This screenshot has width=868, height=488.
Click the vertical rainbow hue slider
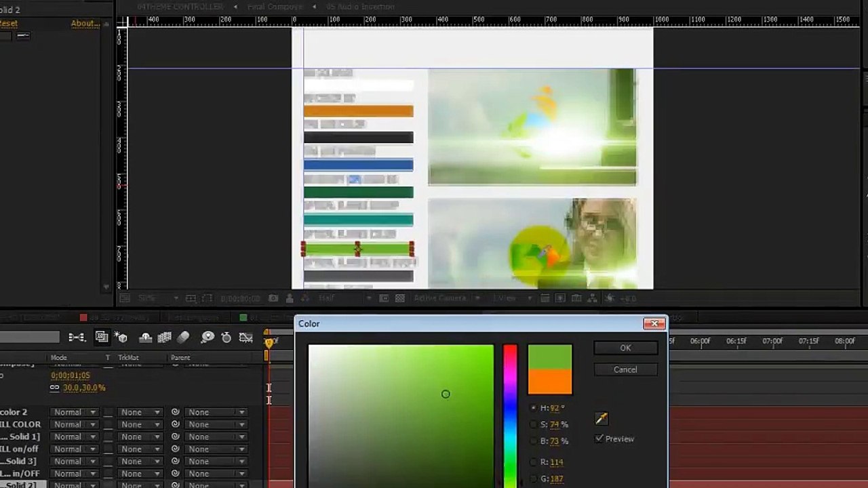click(510, 416)
